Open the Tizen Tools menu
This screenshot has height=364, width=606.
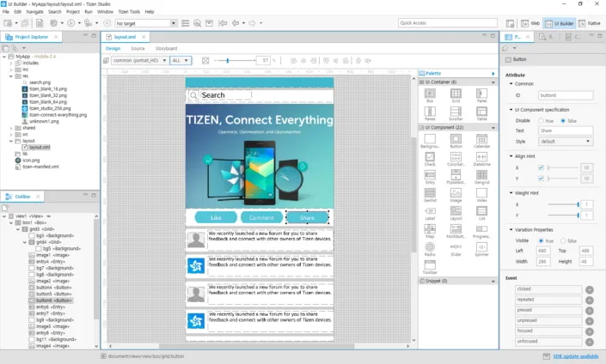tap(126, 12)
